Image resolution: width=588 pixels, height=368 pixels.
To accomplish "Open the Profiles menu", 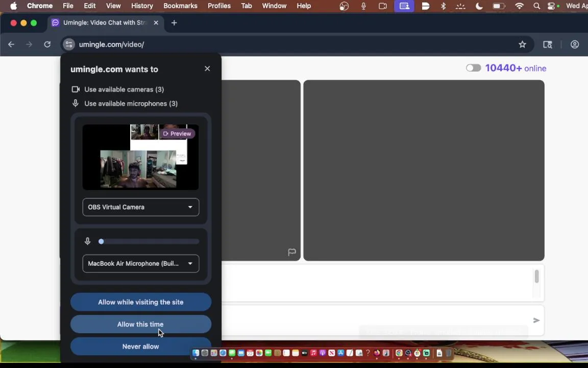I will (x=219, y=6).
